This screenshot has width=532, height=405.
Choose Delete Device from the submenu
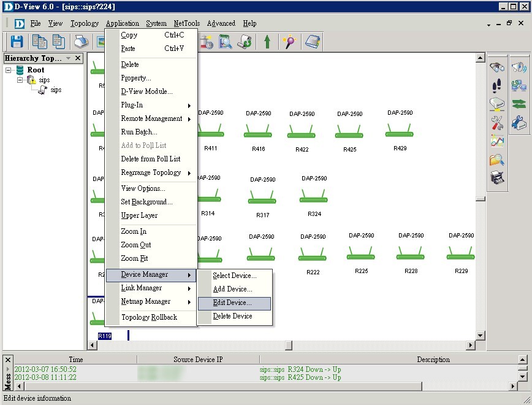235,316
